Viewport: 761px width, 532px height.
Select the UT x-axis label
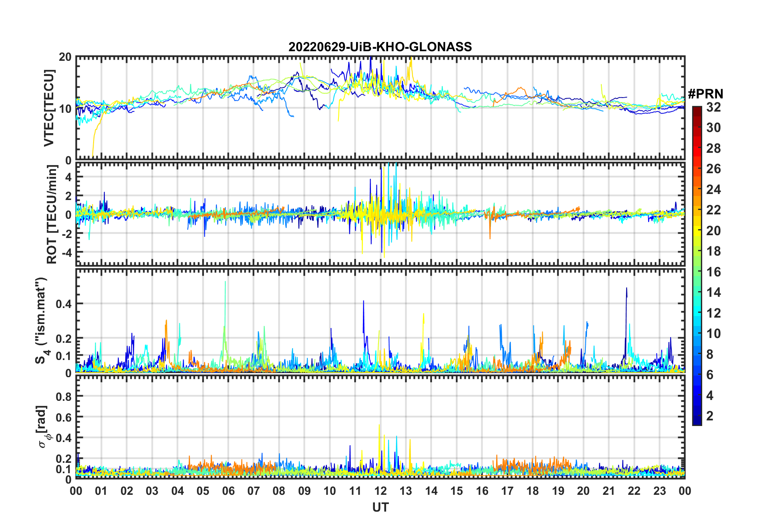pyautogui.click(x=380, y=508)
